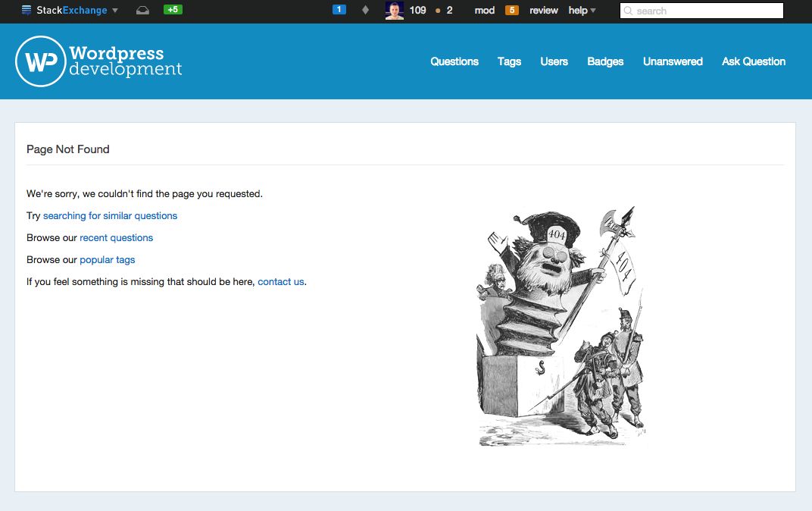Follow the 'recent questions' link

pos(116,238)
